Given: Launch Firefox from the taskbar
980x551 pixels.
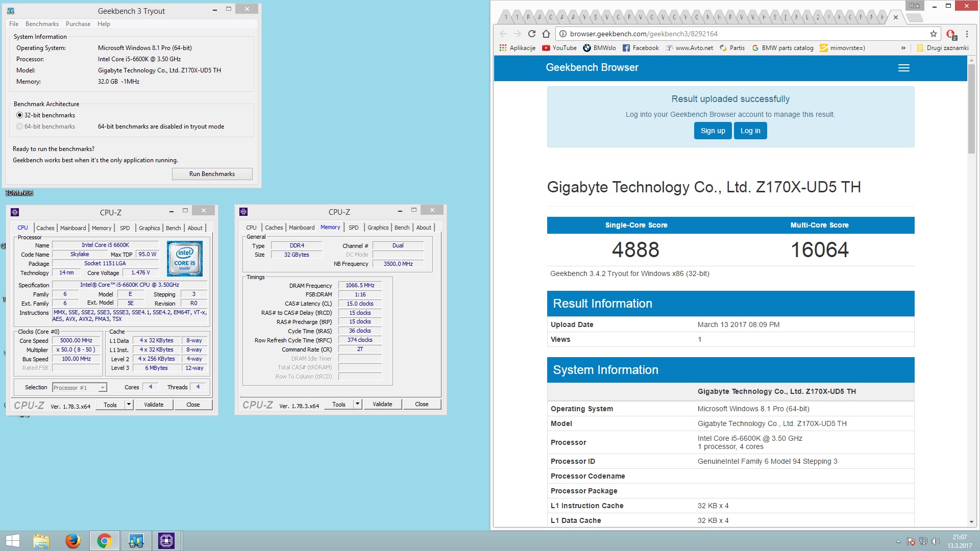Looking at the screenshot, I should pyautogui.click(x=73, y=541).
